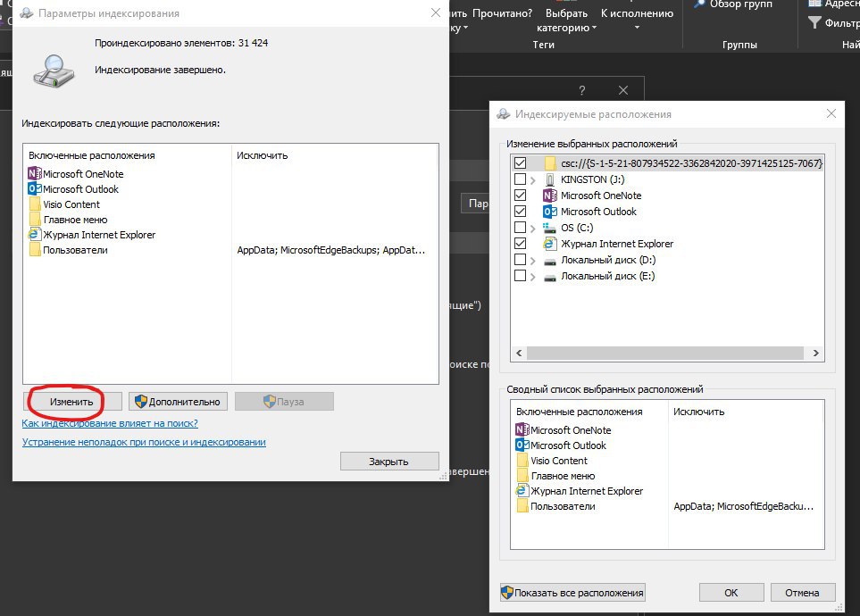Click Visio Content folder icon in summary list
860x616 pixels.
522,461
